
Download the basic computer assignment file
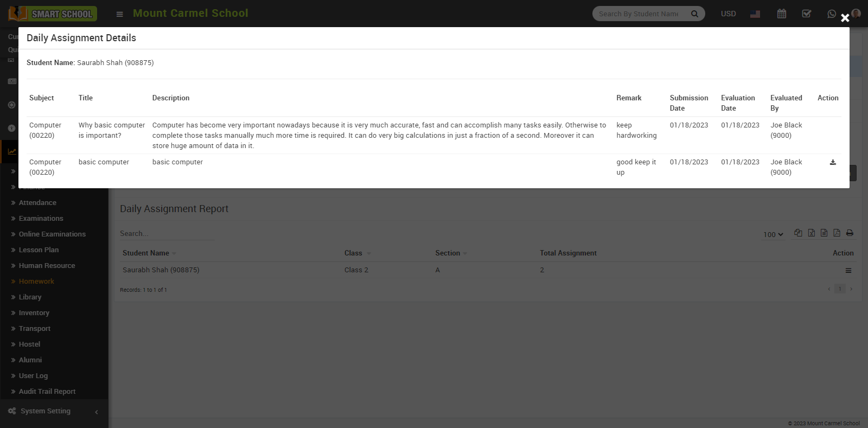tap(833, 162)
